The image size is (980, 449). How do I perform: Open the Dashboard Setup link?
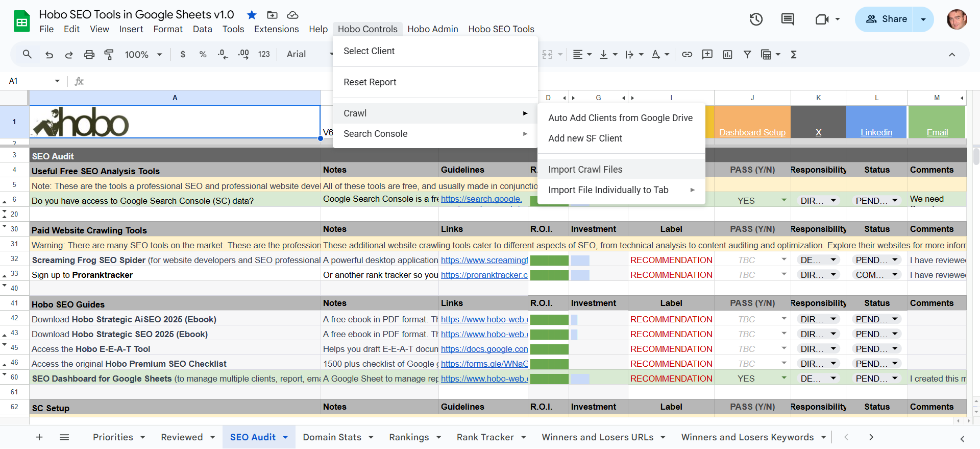click(x=752, y=132)
